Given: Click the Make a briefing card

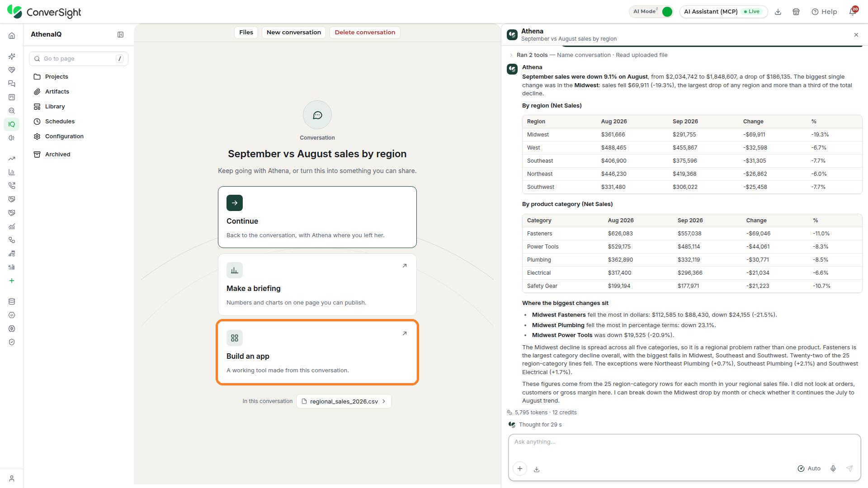Looking at the screenshot, I should pyautogui.click(x=317, y=285).
